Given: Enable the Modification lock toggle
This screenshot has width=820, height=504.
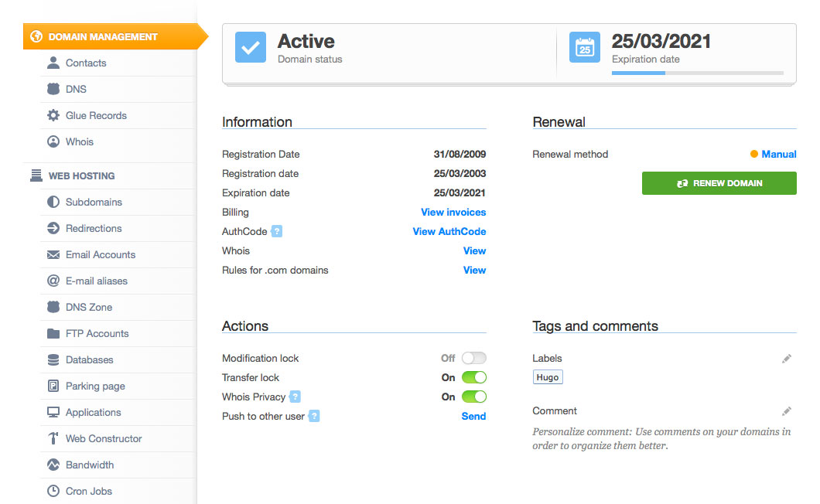Looking at the screenshot, I should click(473, 358).
